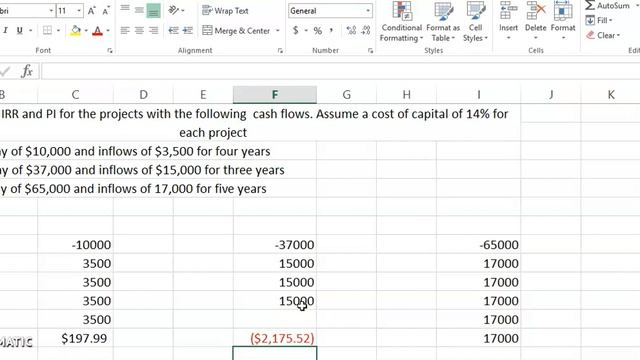Align text left
This screenshot has height=360, width=640.
pyautogui.click(x=125, y=30)
